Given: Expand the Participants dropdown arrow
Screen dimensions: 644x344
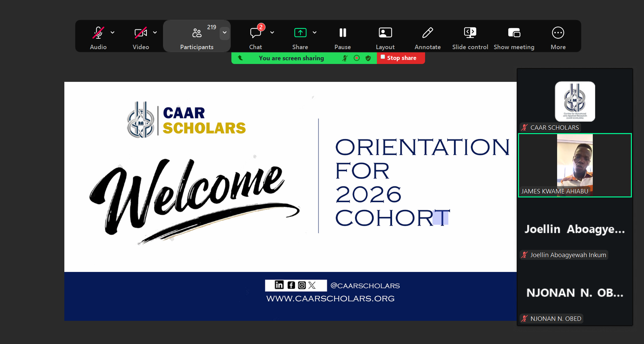Looking at the screenshot, I should [225, 33].
